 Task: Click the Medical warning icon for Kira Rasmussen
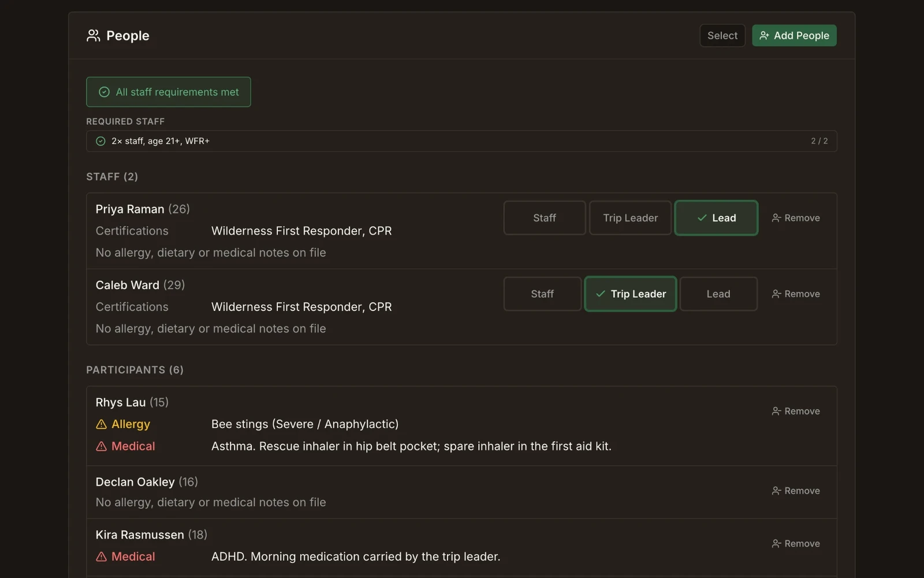click(x=101, y=557)
